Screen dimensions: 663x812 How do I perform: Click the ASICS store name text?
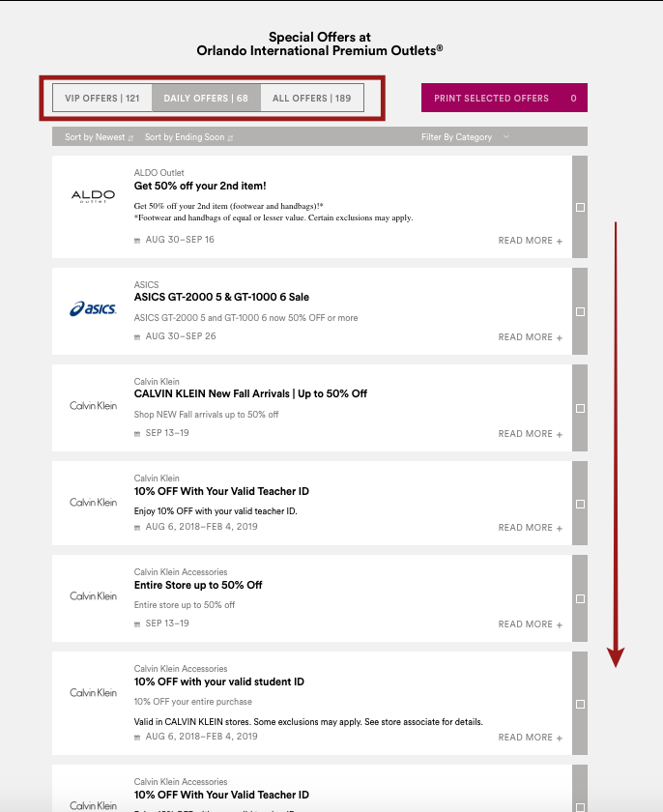click(x=147, y=285)
